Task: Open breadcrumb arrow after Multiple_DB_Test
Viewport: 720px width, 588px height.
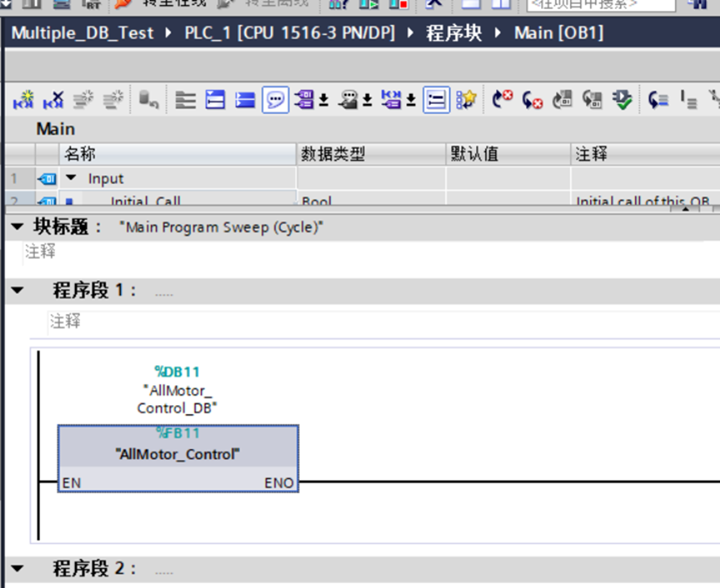Action: [x=168, y=33]
